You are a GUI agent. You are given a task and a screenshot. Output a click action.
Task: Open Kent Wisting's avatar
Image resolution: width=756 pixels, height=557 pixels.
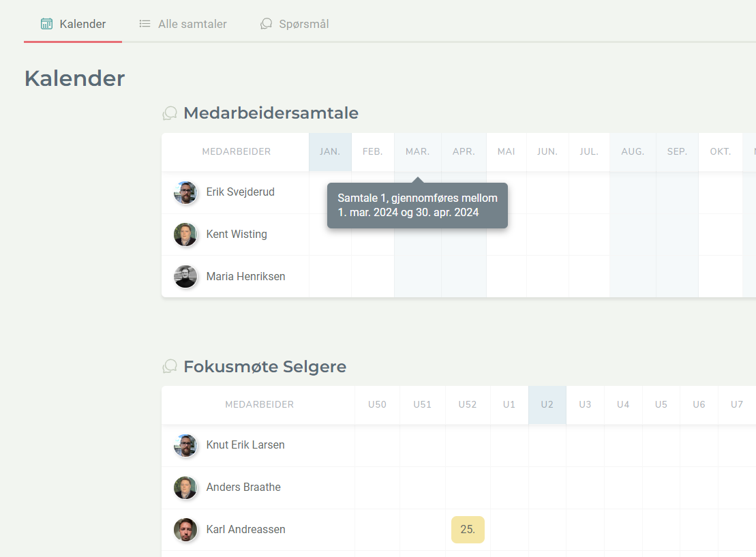(x=185, y=235)
